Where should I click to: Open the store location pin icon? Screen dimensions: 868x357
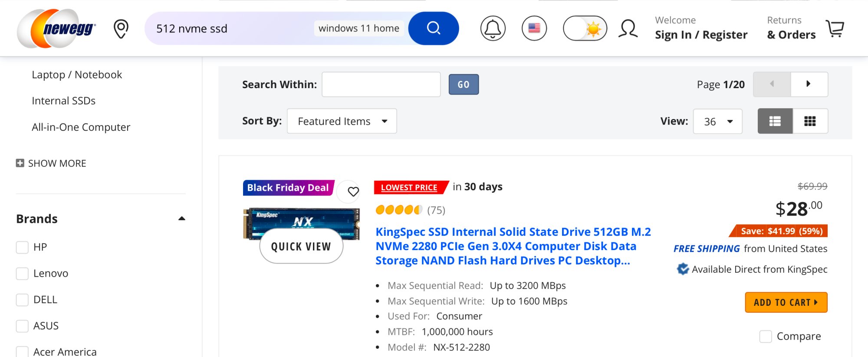(x=121, y=29)
